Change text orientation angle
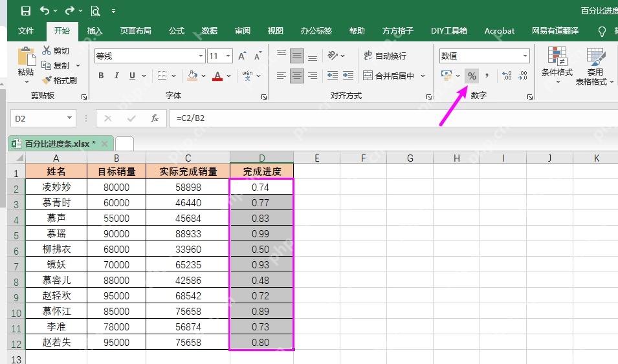The image size is (618, 364). (333, 56)
